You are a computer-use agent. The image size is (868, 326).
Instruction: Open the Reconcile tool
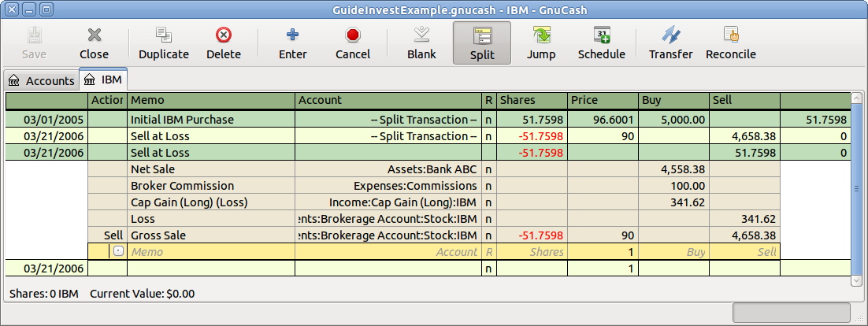pyautogui.click(x=730, y=43)
